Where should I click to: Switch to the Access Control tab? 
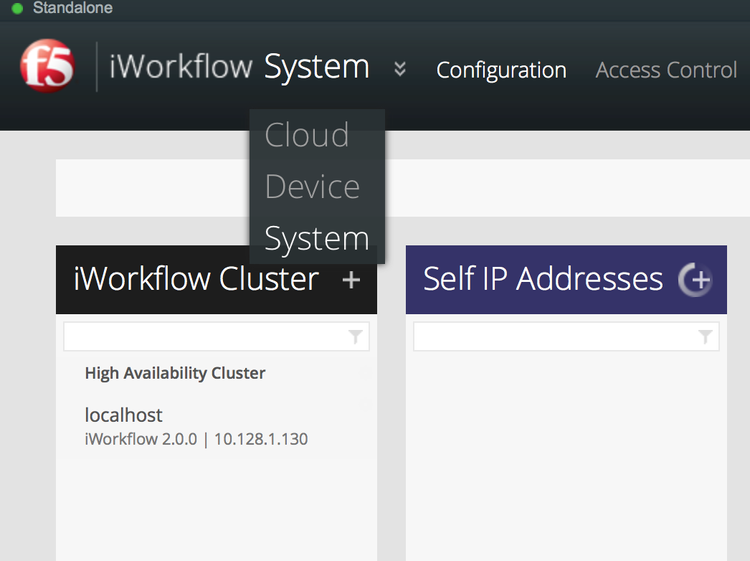click(666, 70)
